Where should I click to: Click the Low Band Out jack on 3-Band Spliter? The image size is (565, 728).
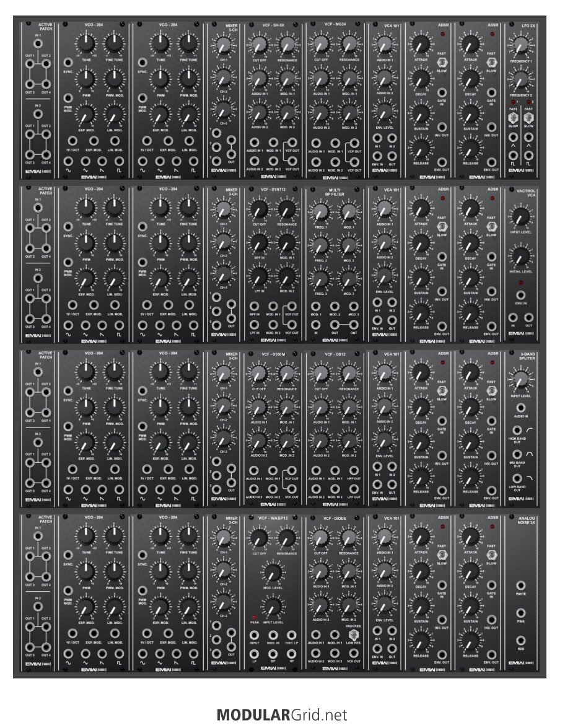517,478
